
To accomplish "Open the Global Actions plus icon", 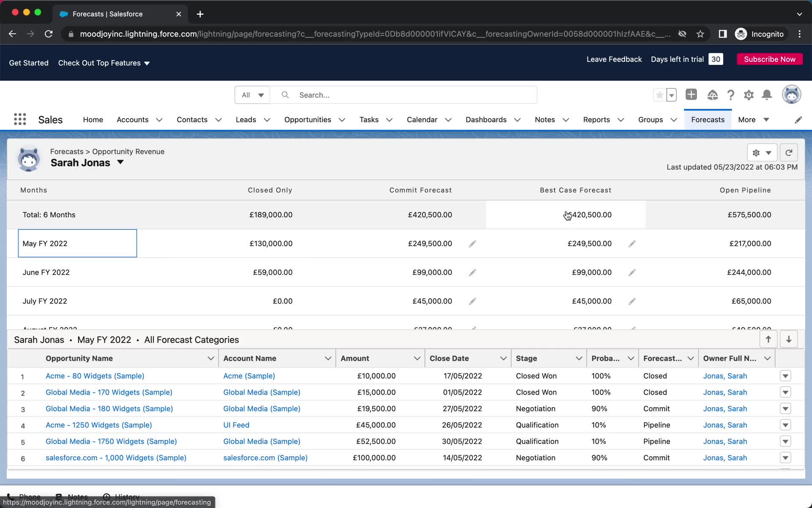I will [691, 94].
